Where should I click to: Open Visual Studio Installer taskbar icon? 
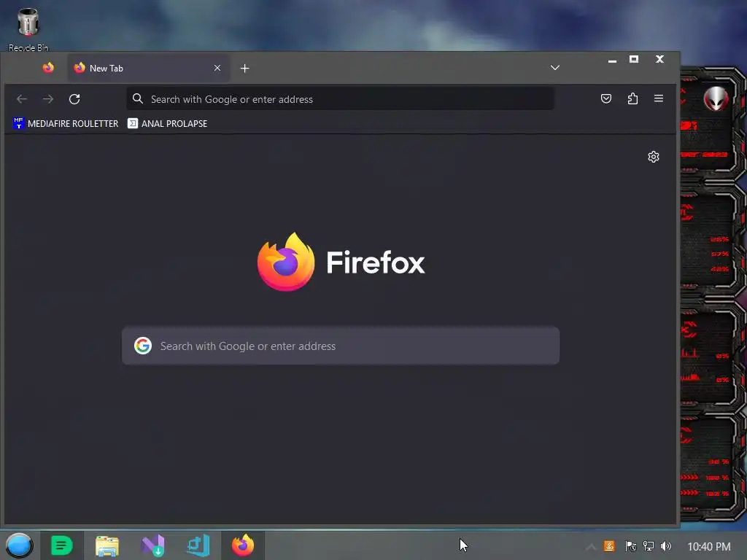click(153, 545)
